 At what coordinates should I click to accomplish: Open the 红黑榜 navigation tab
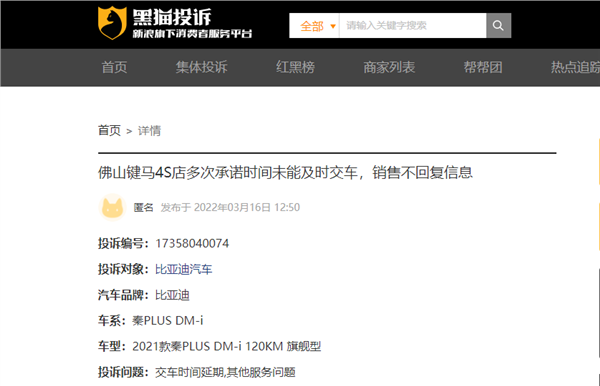point(295,67)
